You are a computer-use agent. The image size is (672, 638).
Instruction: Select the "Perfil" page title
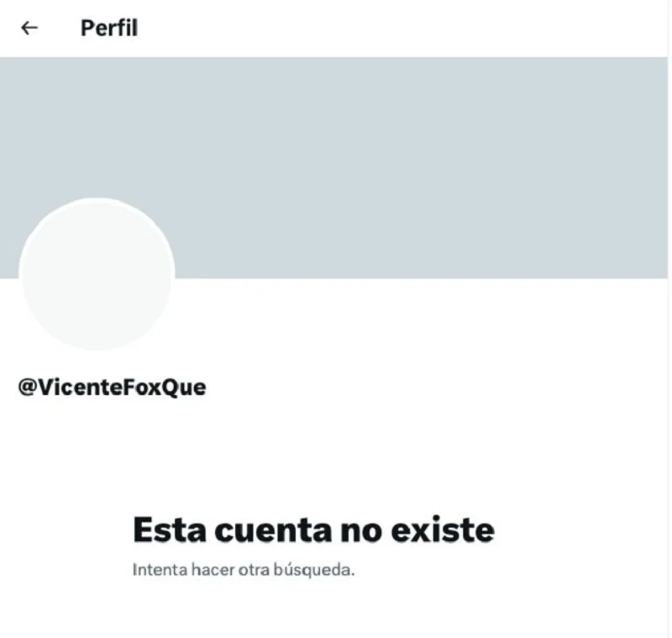(109, 29)
